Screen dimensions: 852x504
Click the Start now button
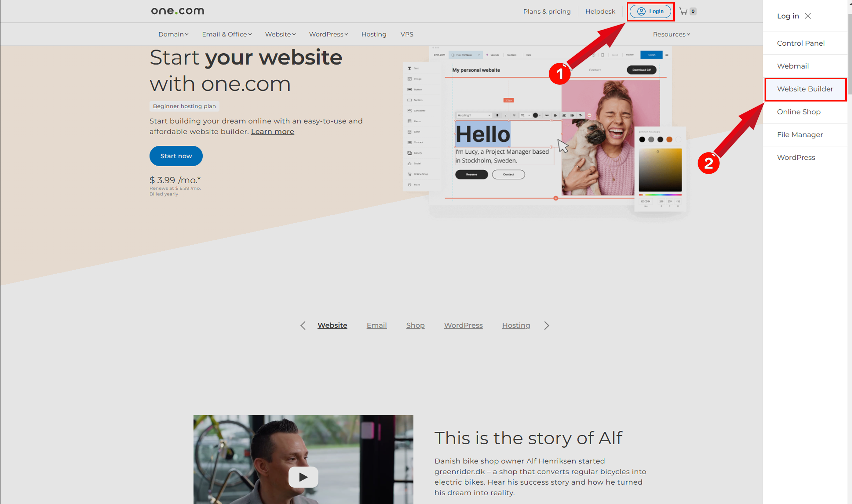pyautogui.click(x=175, y=156)
